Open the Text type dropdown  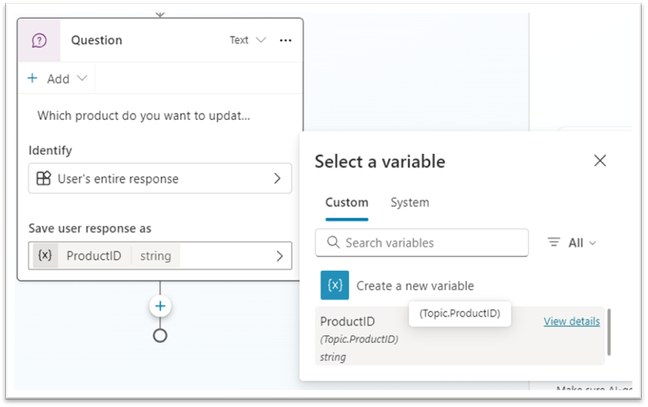click(248, 41)
